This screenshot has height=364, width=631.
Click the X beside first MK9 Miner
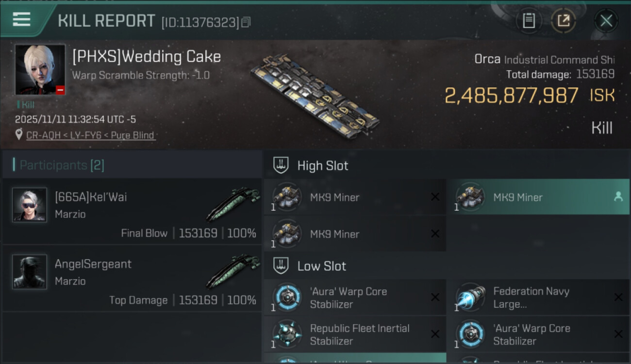[x=435, y=197]
